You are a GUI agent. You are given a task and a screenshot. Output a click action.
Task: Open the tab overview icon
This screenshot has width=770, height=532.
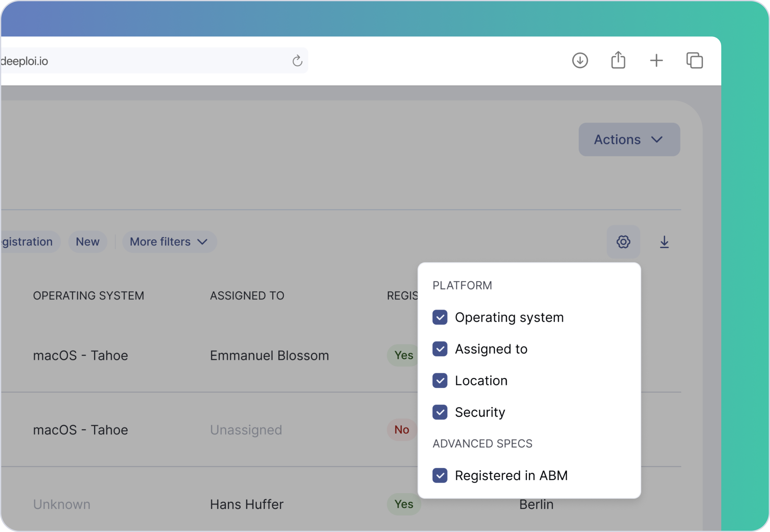coord(695,60)
